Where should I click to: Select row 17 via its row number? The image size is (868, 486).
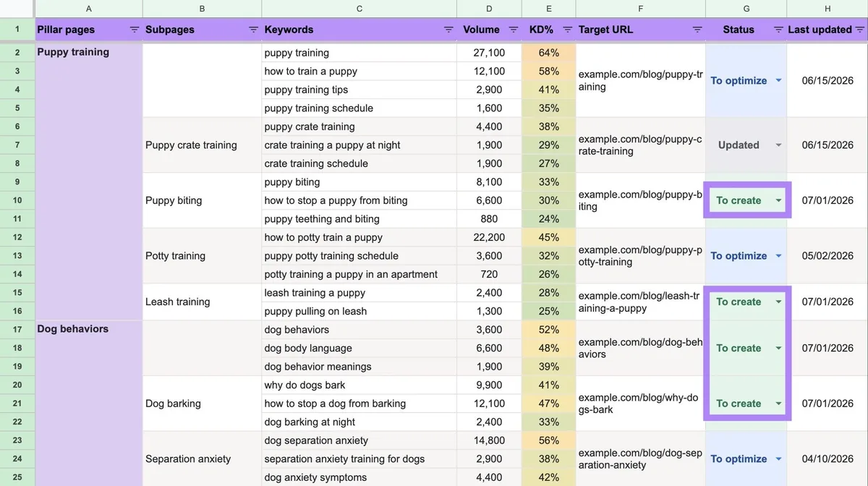pyautogui.click(x=17, y=330)
